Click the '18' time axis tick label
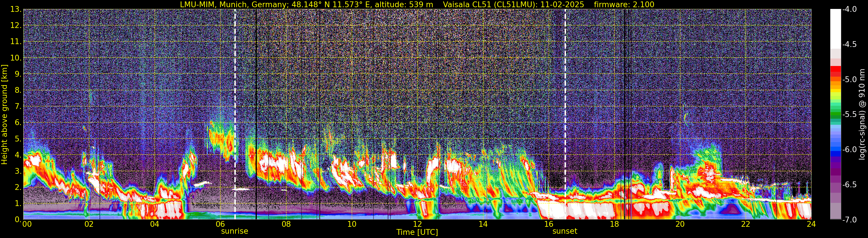The height and width of the screenshot is (238, 868). point(614,224)
